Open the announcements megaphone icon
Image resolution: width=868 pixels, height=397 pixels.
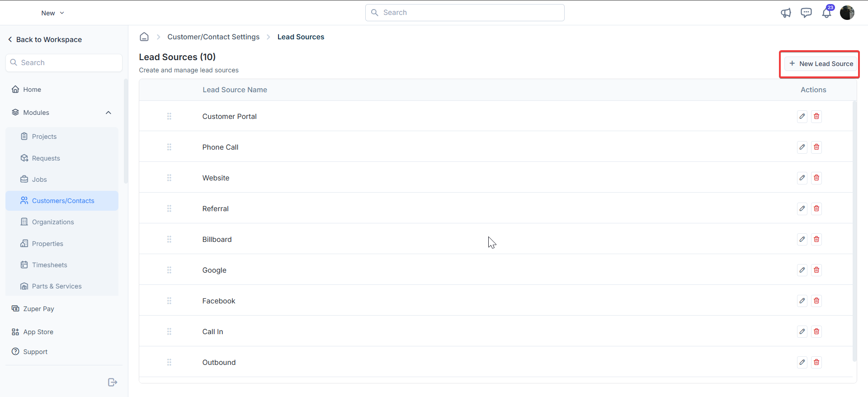pos(786,13)
